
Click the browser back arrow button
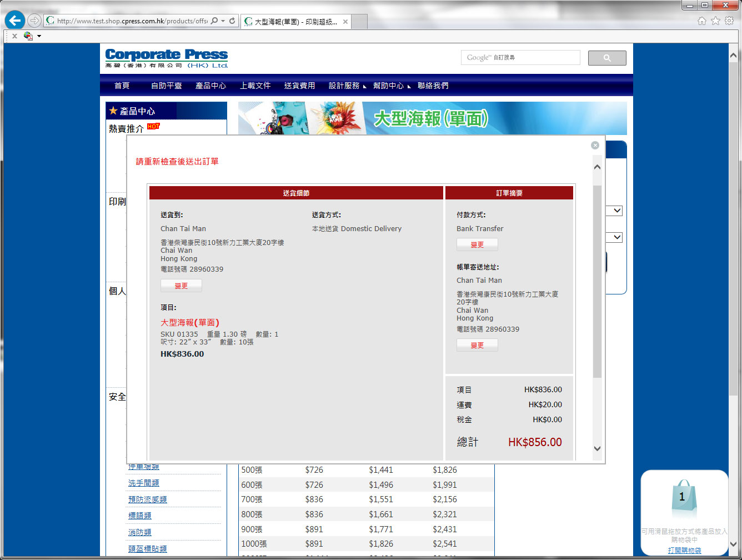click(15, 21)
